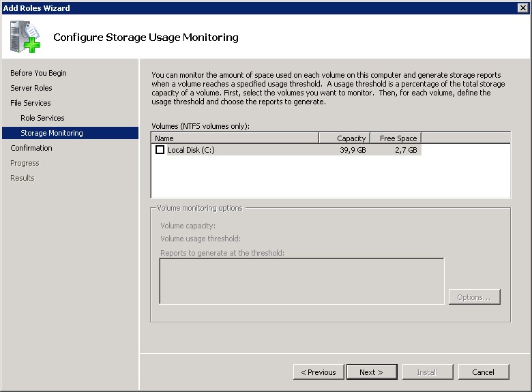Screen dimensions: 532x392
Task: Select the Storage Monitoring step
Action: pos(52,133)
